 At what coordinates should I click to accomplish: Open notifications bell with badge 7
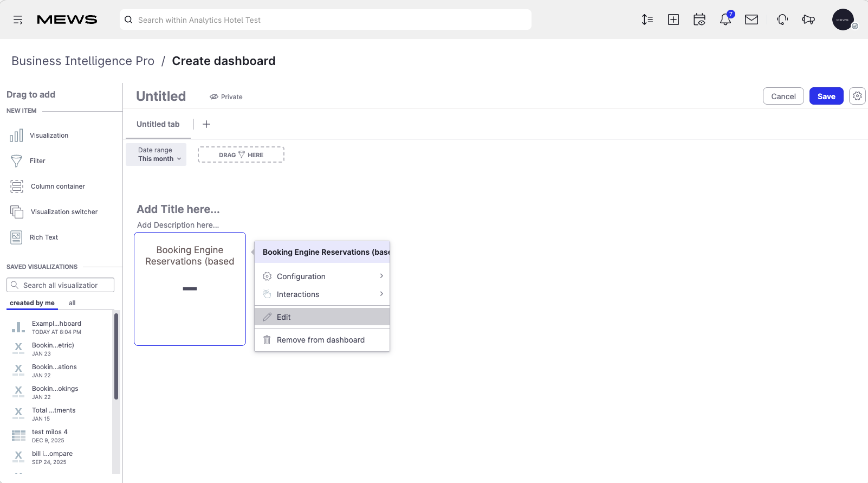click(x=726, y=19)
